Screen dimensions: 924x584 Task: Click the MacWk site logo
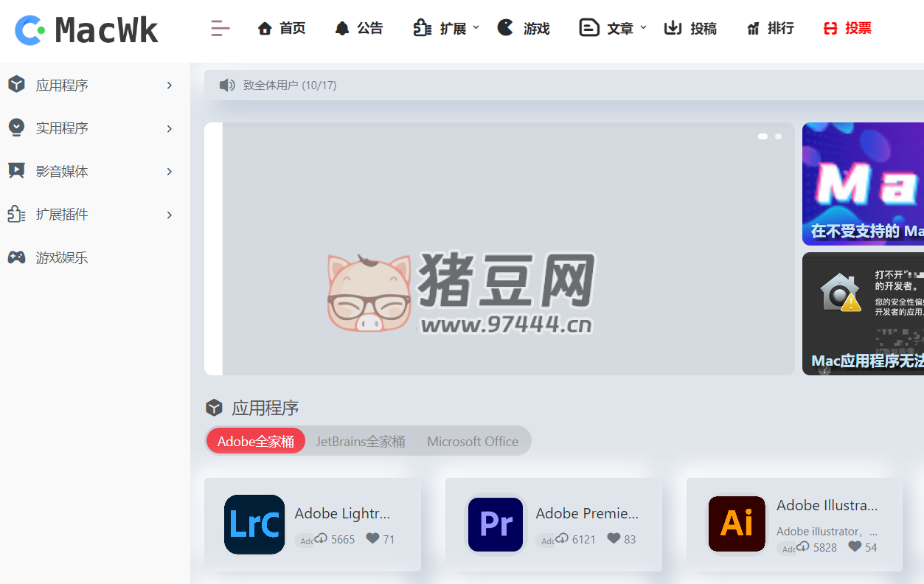point(83,30)
